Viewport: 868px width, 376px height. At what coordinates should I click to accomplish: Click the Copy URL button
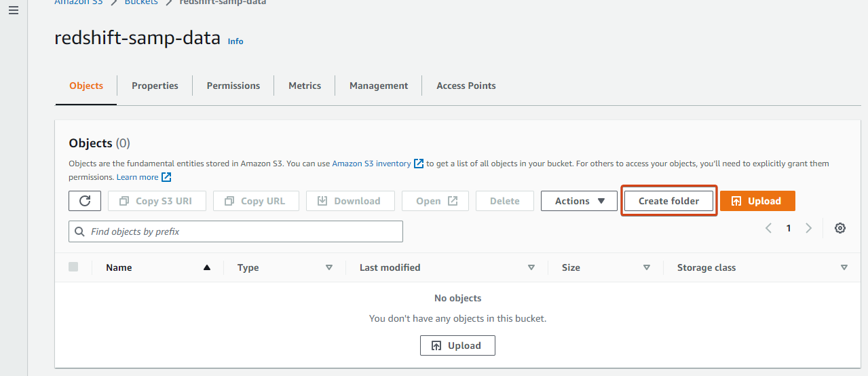click(x=256, y=201)
